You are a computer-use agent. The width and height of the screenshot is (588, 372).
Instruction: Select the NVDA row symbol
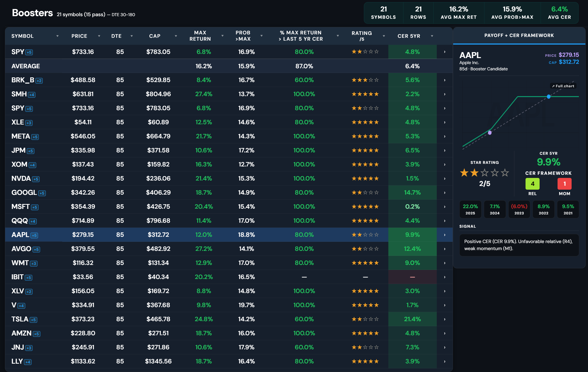21,178
